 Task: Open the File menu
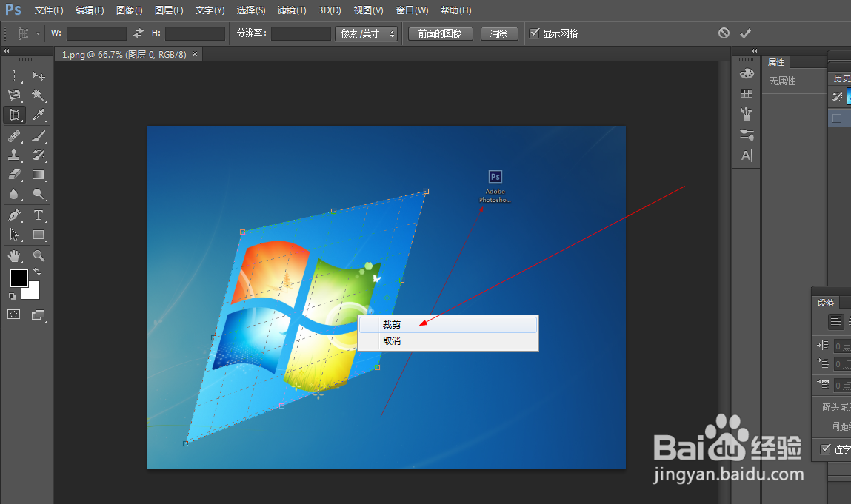49,10
